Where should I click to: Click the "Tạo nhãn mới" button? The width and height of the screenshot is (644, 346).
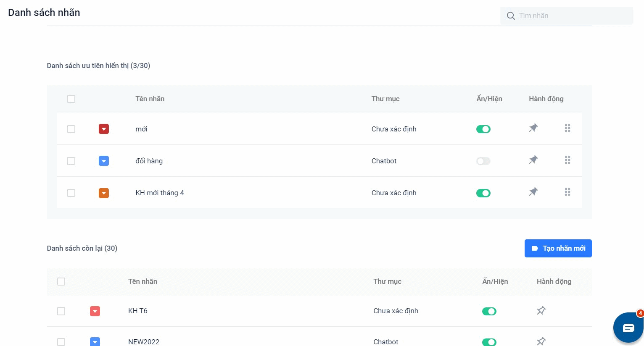point(558,249)
